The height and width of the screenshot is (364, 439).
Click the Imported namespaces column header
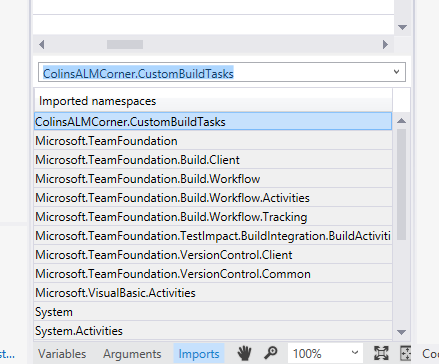point(213,101)
